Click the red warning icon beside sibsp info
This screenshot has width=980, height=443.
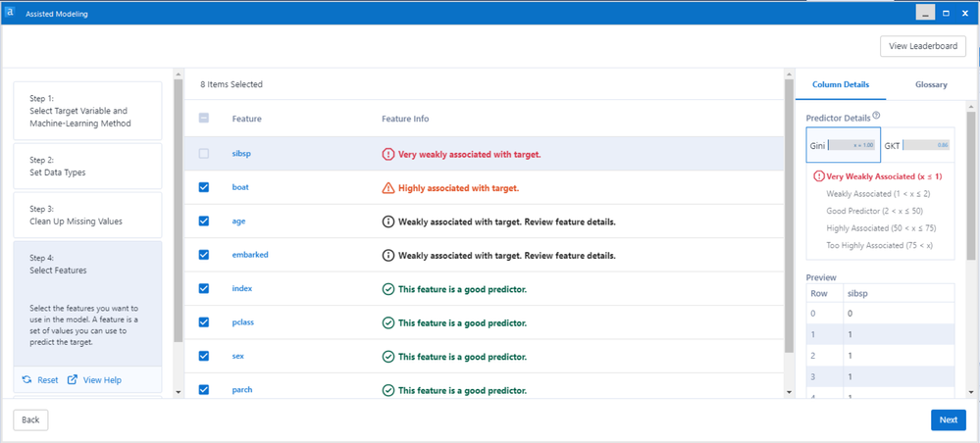387,154
